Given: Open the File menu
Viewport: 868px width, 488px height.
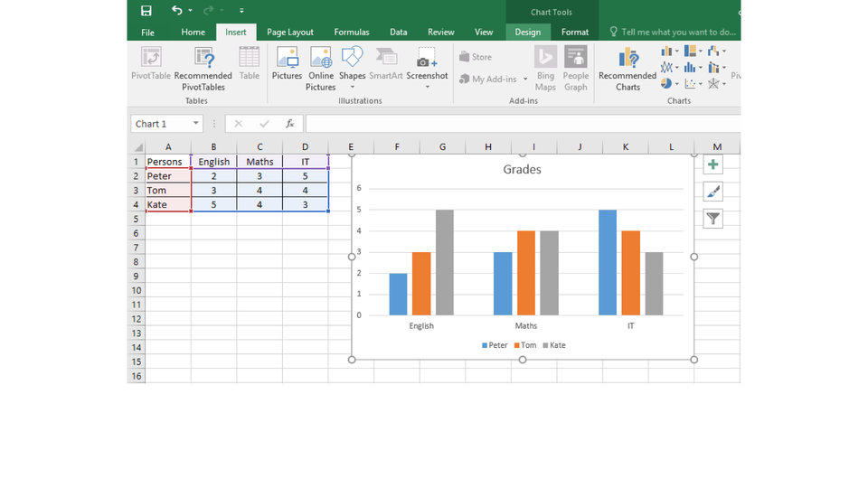Looking at the screenshot, I should [x=147, y=33].
